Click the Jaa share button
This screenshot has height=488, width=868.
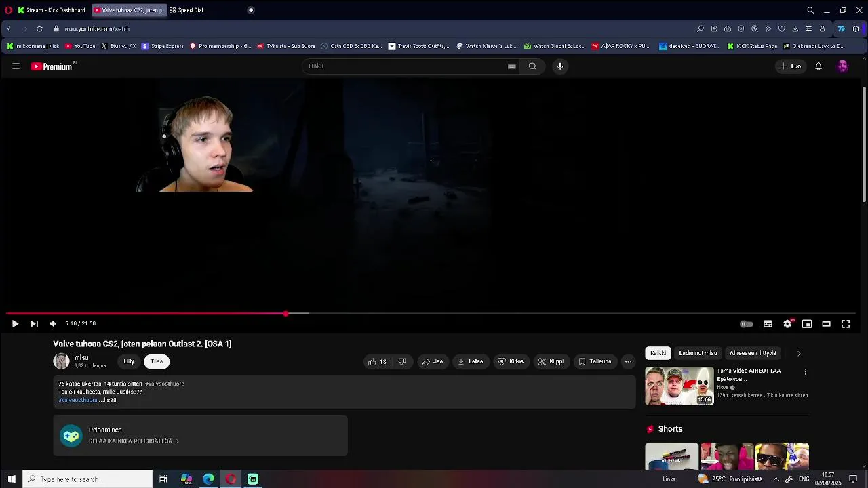coord(433,362)
